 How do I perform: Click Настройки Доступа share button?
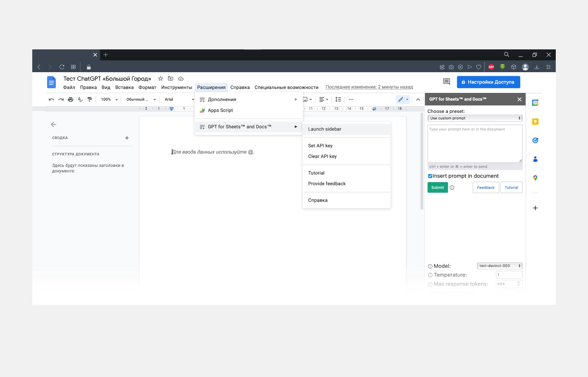(x=488, y=82)
